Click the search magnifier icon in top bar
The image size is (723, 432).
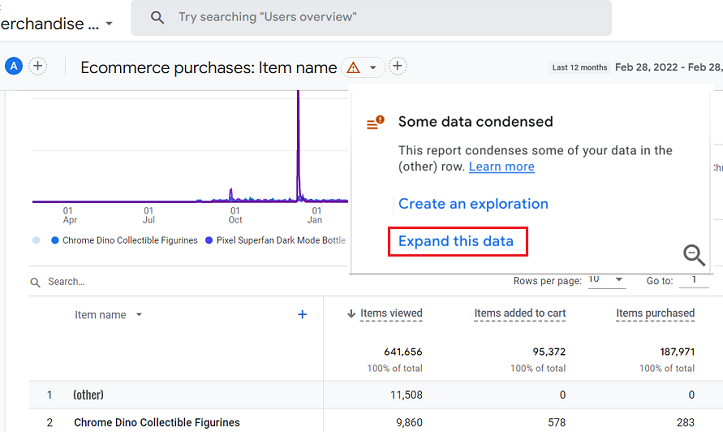click(x=157, y=18)
